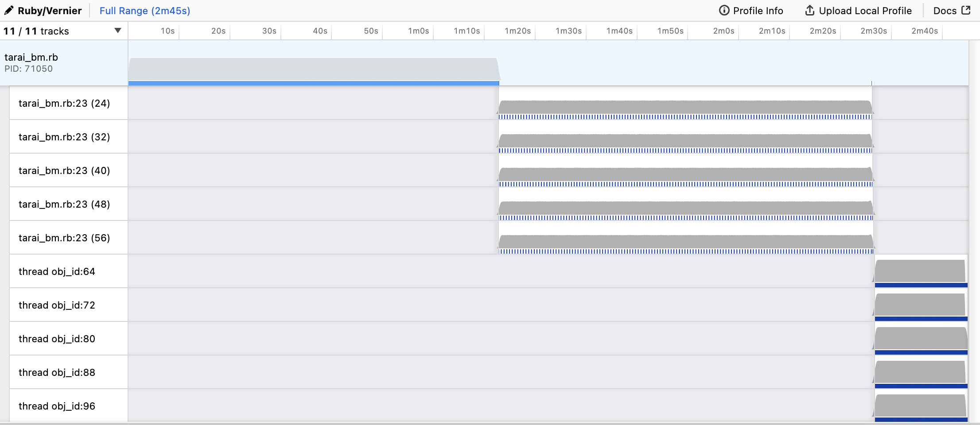Click the Full Range (2m45s) link
This screenshot has height=425, width=980.
[144, 11]
